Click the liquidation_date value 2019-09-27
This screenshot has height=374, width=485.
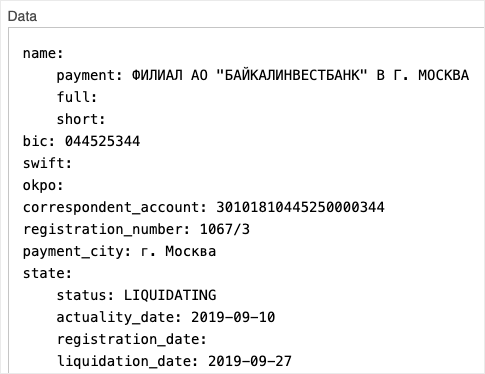click(x=250, y=361)
